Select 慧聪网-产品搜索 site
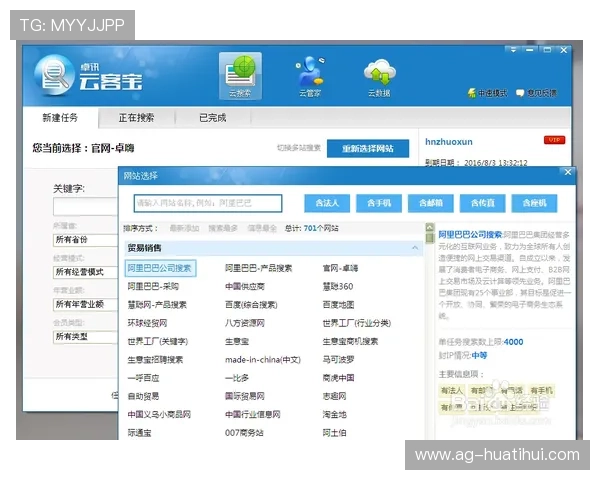The image size is (600, 480). click(157, 305)
